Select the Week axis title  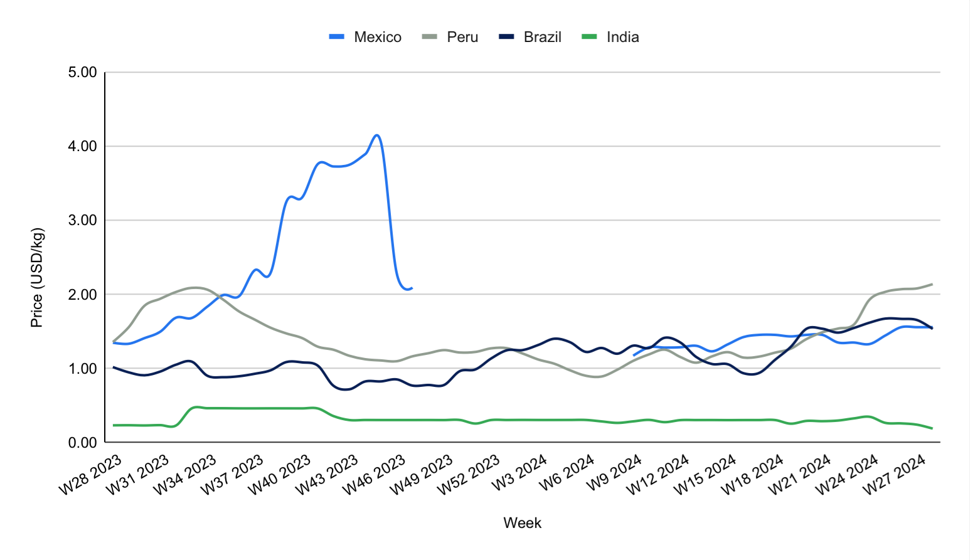click(522, 523)
